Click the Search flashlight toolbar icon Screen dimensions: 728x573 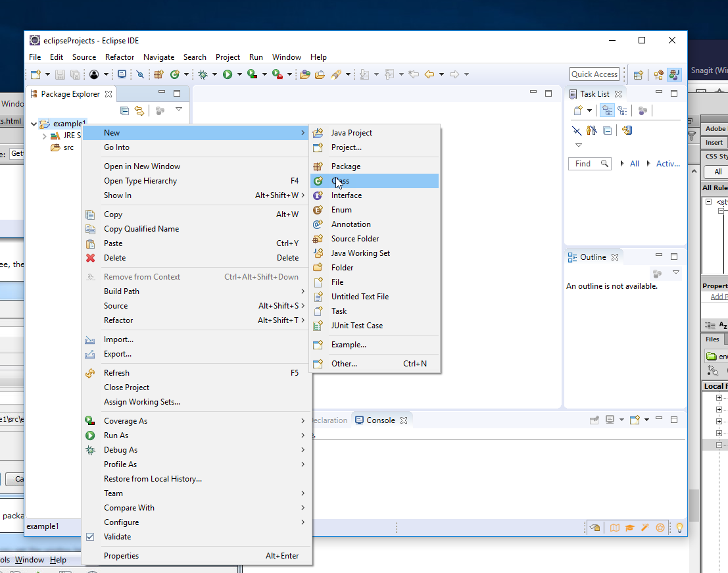pos(336,74)
